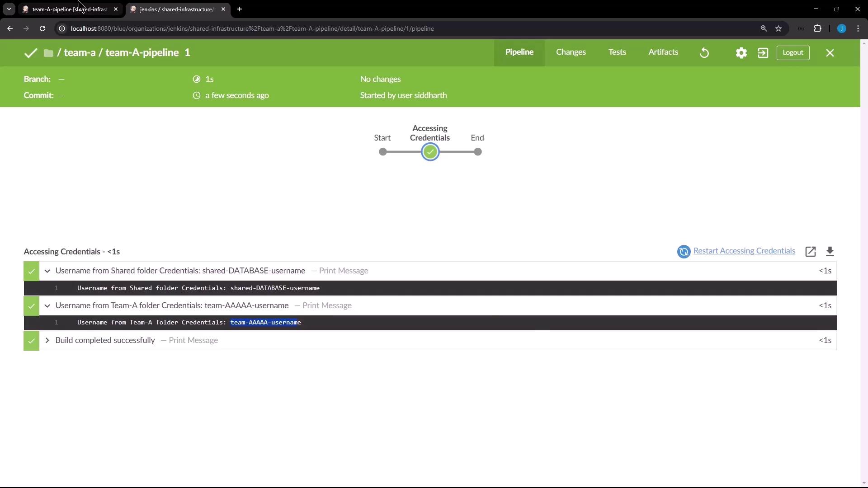Close the team-A-pipeline browser tab

click(116, 9)
